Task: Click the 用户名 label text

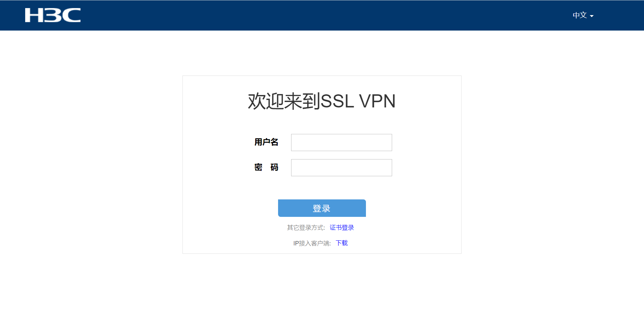Action: tap(266, 142)
